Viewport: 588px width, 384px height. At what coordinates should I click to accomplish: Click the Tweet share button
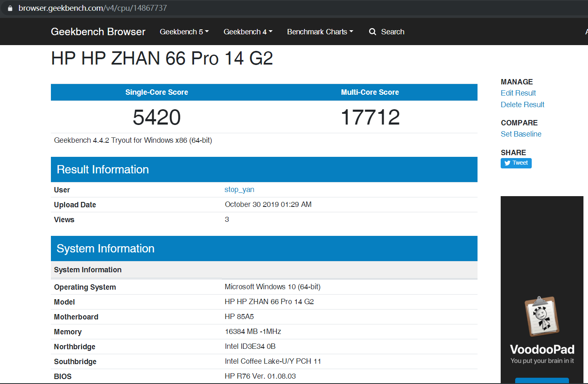(x=516, y=163)
